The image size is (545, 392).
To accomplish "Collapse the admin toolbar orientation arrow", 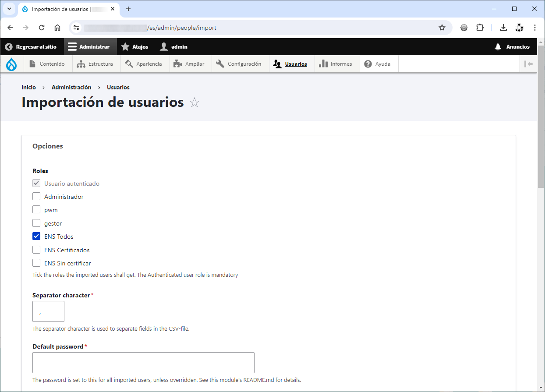I will point(529,64).
